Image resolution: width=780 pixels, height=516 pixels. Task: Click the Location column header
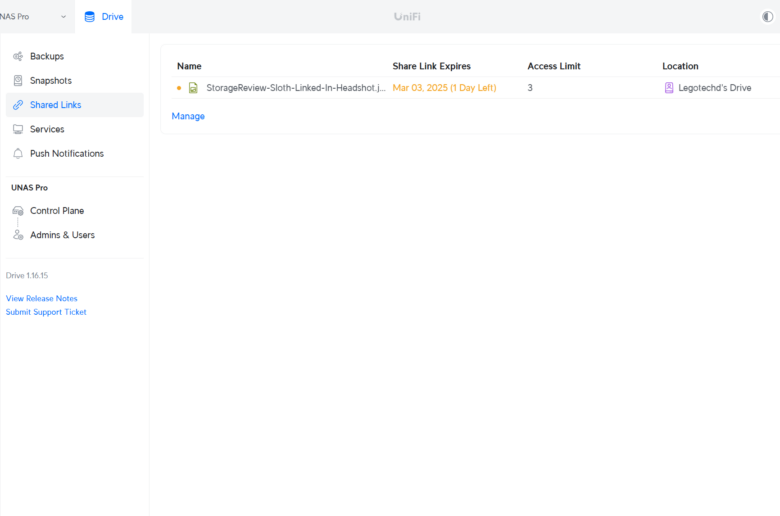(x=680, y=66)
